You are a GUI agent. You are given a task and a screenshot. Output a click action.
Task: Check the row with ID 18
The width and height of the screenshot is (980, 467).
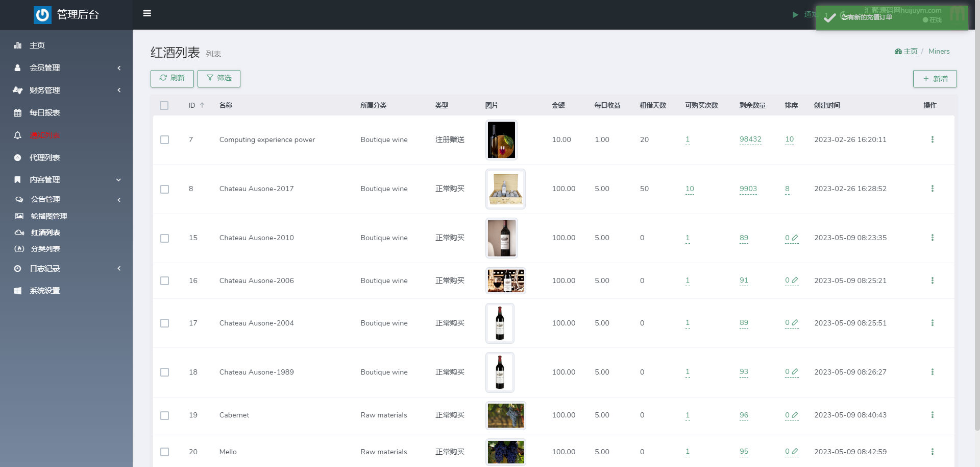pyautogui.click(x=164, y=372)
